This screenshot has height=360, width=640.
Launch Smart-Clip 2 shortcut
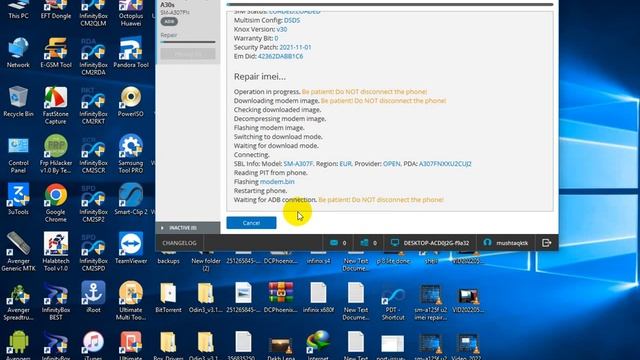point(131,199)
